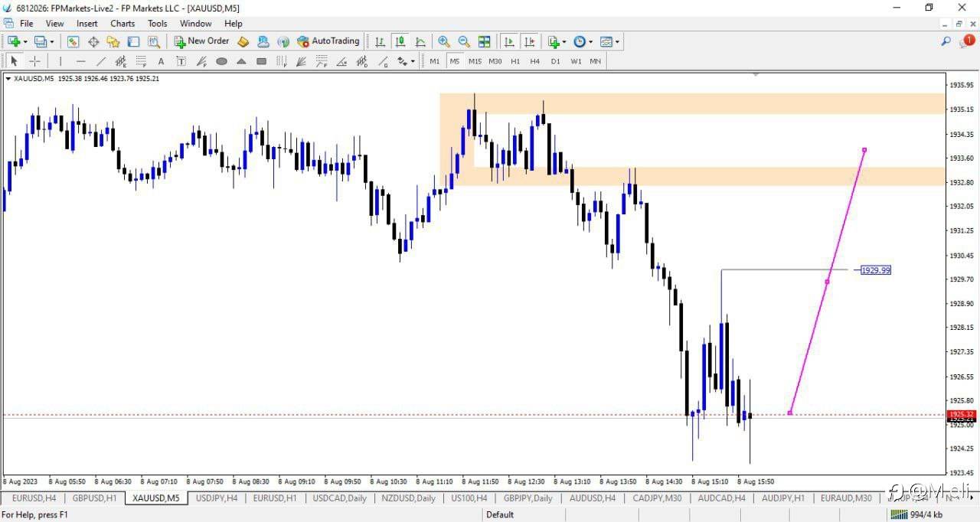The height and width of the screenshot is (522, 980).
Task: Open the Insert menu
Action: pyautogui.click(x=87, y=24)
